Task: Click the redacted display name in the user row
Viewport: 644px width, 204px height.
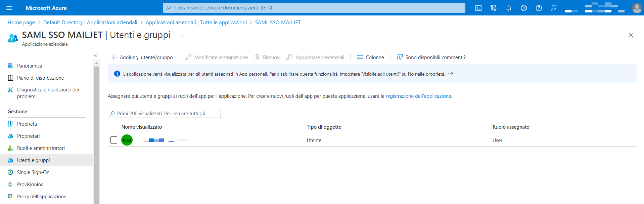Action: [166, 140]
